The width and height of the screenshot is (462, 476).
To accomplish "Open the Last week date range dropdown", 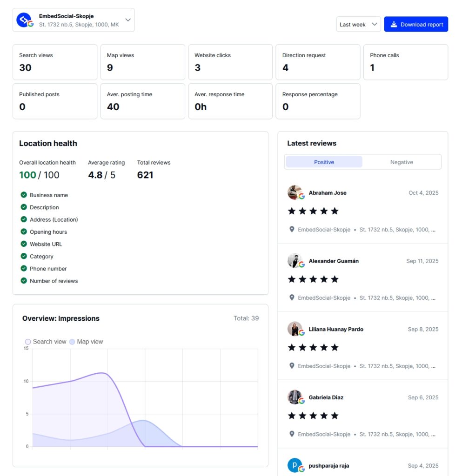I will (x=358, y=25).
